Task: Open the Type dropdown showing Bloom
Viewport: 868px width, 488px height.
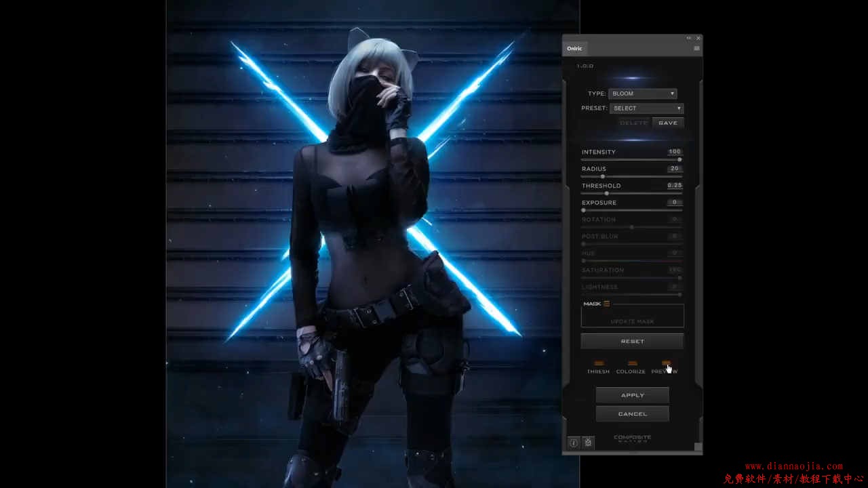Action: pyautogui.click(x=642, y=94)
